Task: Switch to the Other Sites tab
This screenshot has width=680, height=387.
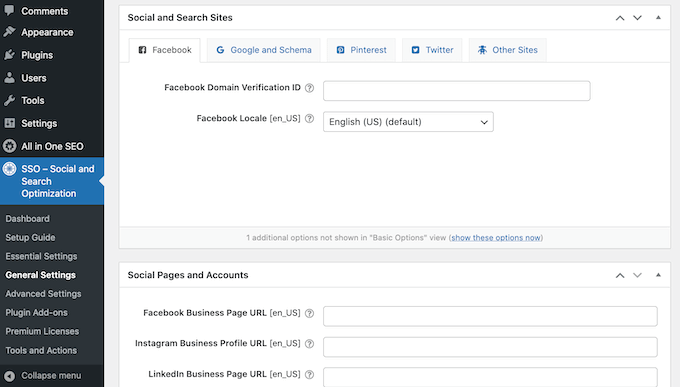Action: 507,50
